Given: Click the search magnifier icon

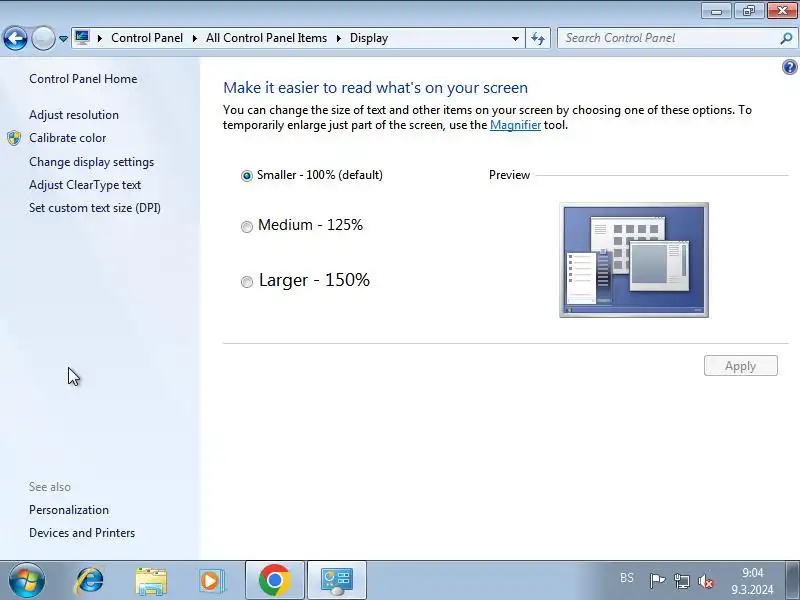Looking at the screenshot, I should click(786, 38).
